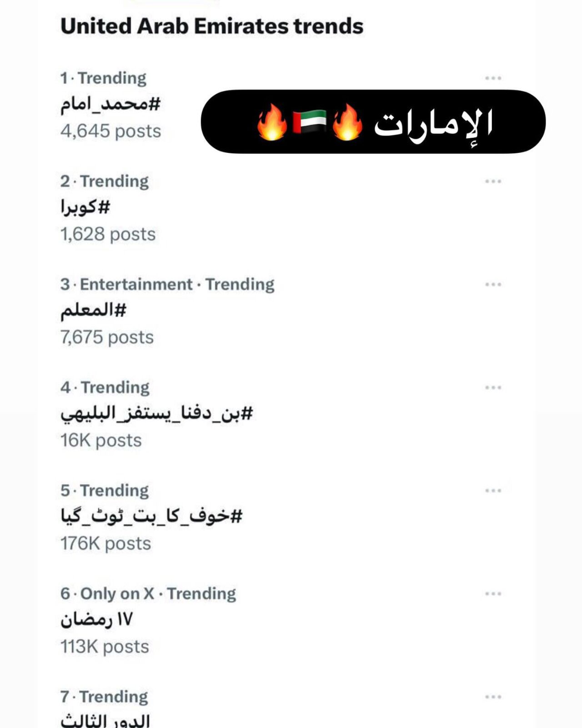Image resolution: width=582 pixels, height=728 pixels.
Task: Select the #المعلم Entertainment trend
Action: coord(94,311)
